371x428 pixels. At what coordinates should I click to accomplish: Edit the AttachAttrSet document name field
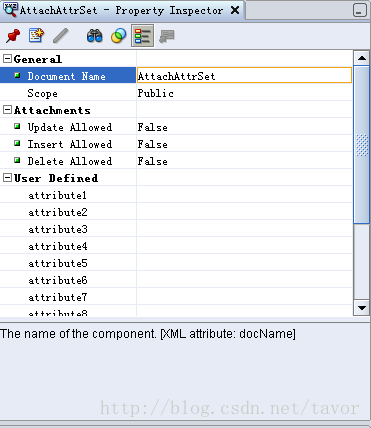244,75
